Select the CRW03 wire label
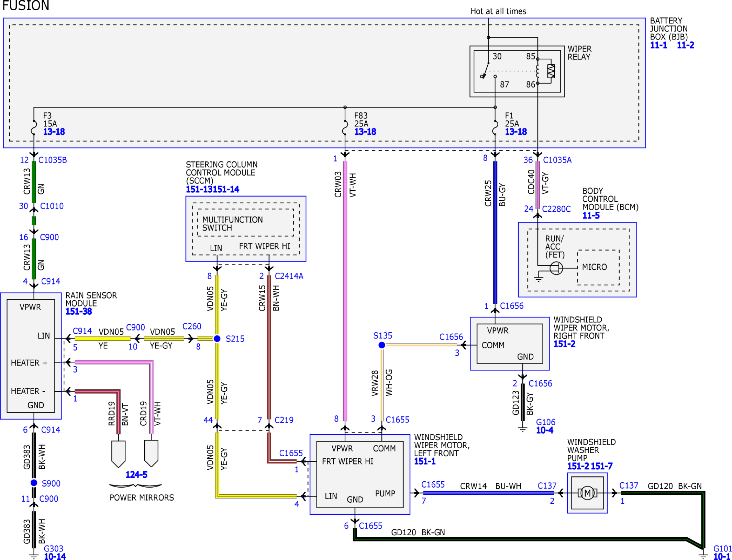Image resolution: width=732 pixels, height=560 pixels. click(x=338, y=184)
